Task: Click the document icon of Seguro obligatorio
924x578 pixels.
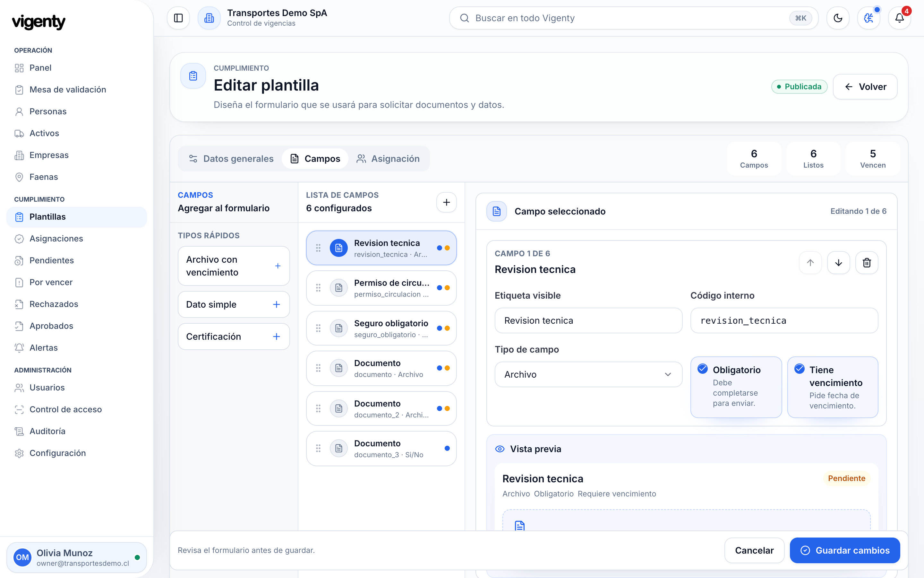Action: 339,328
